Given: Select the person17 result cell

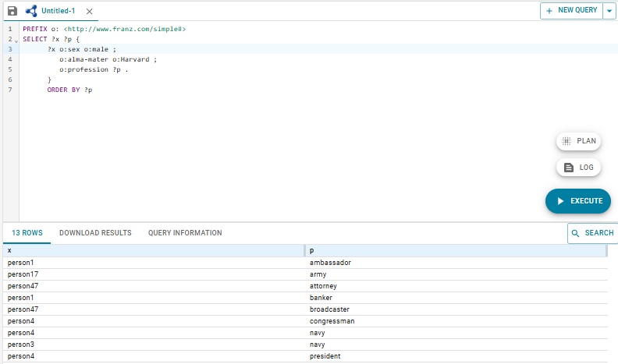Looking at the screenshot, I should coord(23,274).
